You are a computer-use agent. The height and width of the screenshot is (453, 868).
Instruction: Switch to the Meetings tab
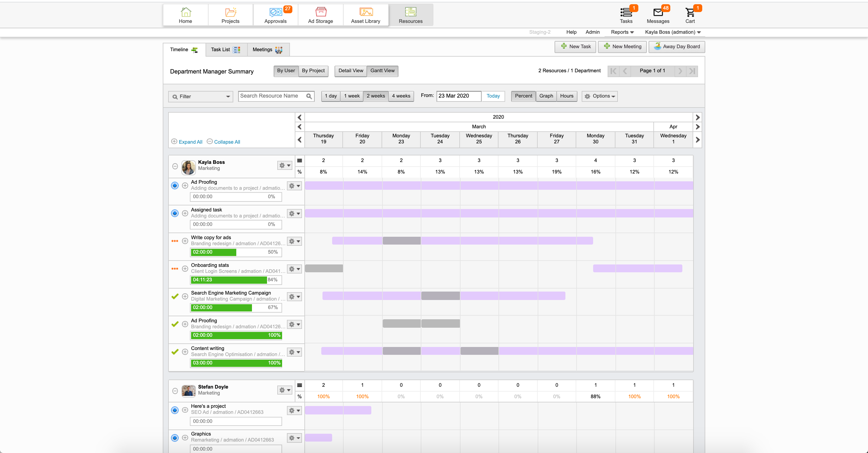point(268,50)
